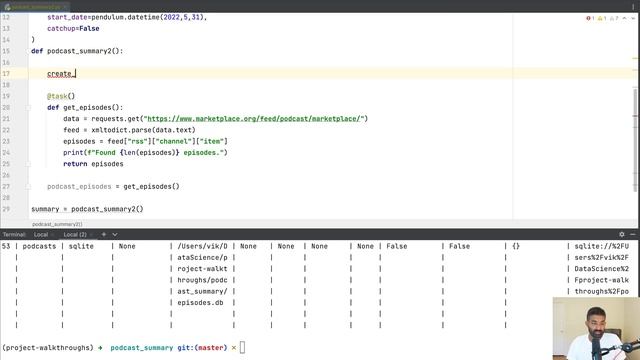Image resolution: width=640 pixels, height=360 pixels.
Task: Click 'summary = podcast_summary2()' line
Action: click(87, 209)
